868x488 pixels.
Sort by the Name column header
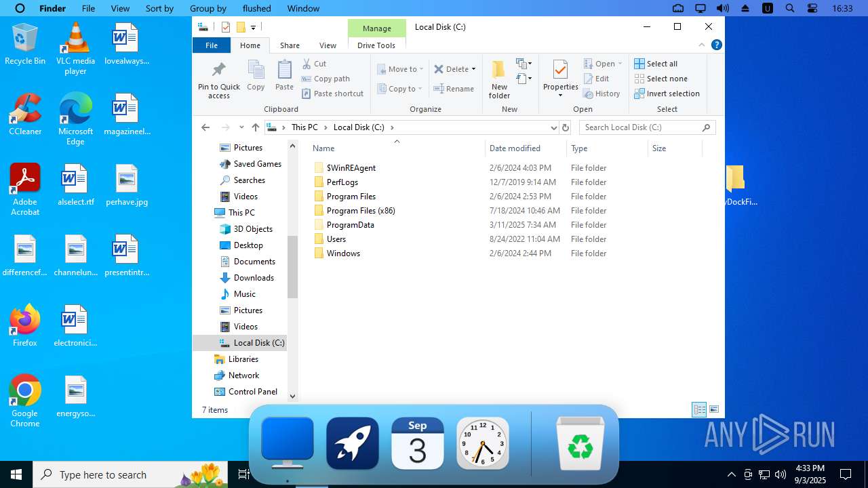(323, 148)
